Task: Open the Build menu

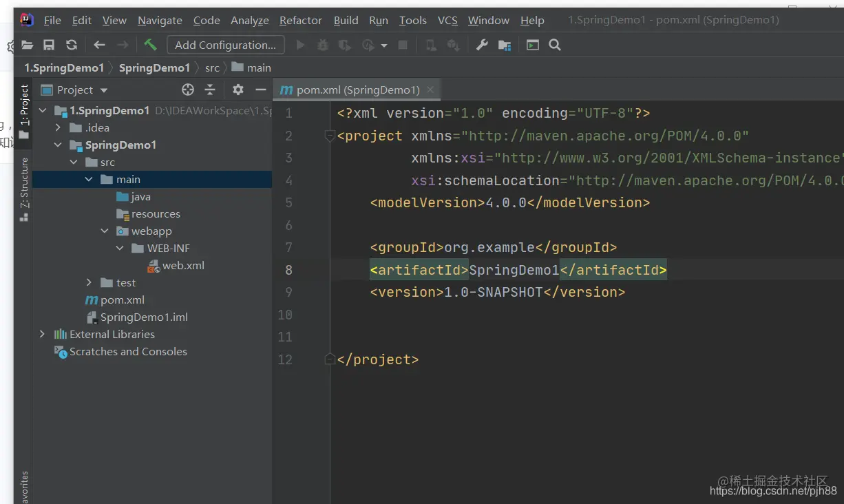Action: pos(346,20)
